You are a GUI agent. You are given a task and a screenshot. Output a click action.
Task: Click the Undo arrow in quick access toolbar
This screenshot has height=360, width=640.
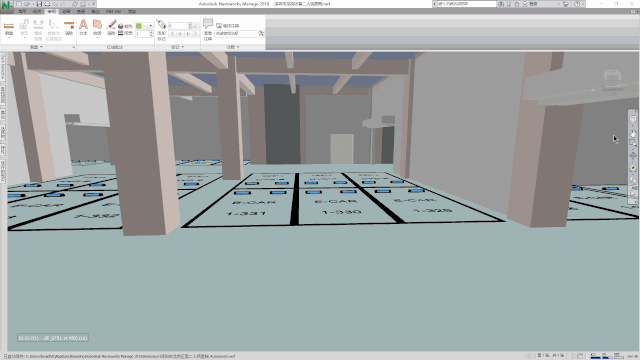(x=56, y=4)
